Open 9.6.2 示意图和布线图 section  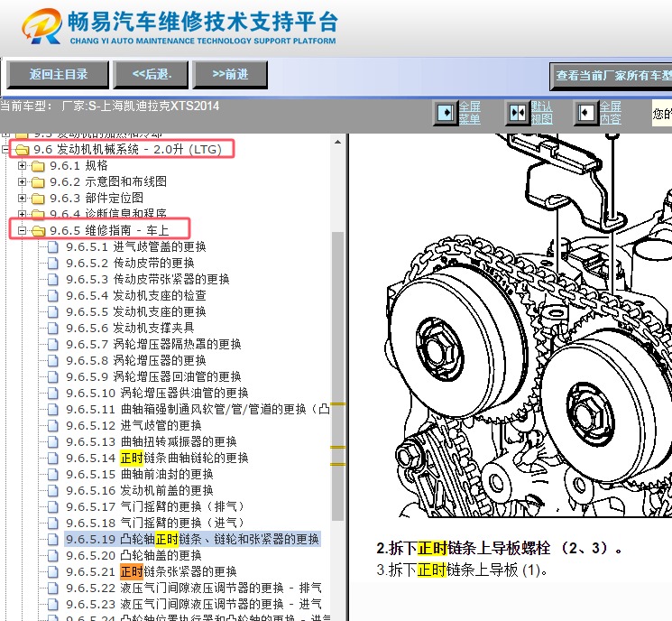[x=108, y=181]
